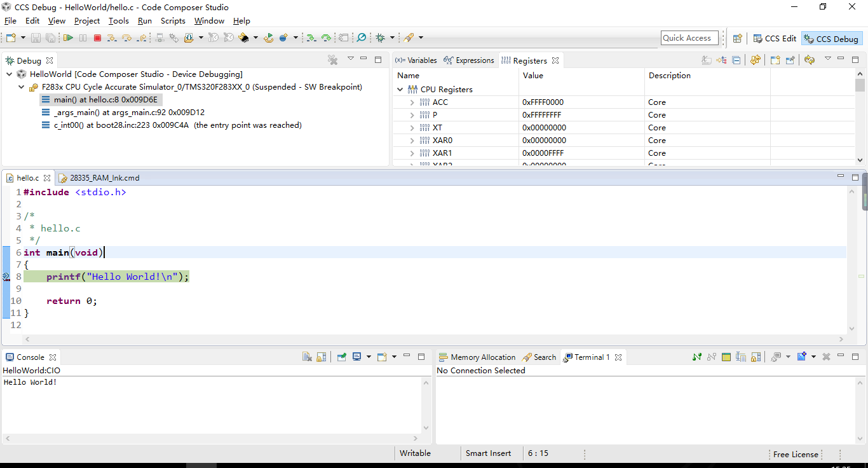
Task: Switch to the Search tab in bottom panel
Action: coord(539,357)
